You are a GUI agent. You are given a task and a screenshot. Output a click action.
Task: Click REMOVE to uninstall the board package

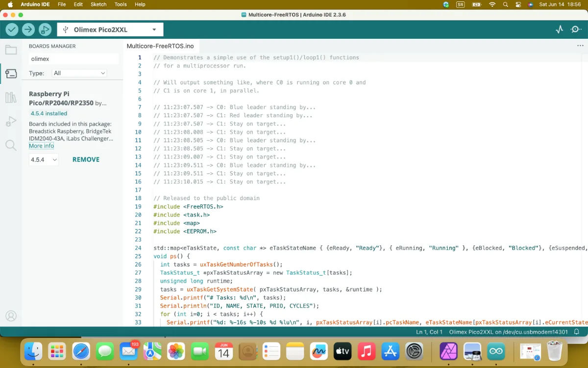click(x=86, y=159)
